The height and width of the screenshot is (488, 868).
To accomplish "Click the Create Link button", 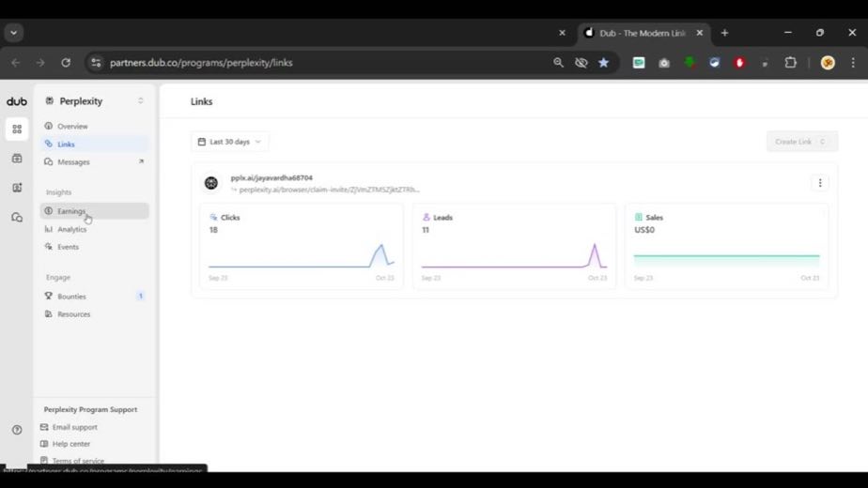I will click(x=801, y=142).
